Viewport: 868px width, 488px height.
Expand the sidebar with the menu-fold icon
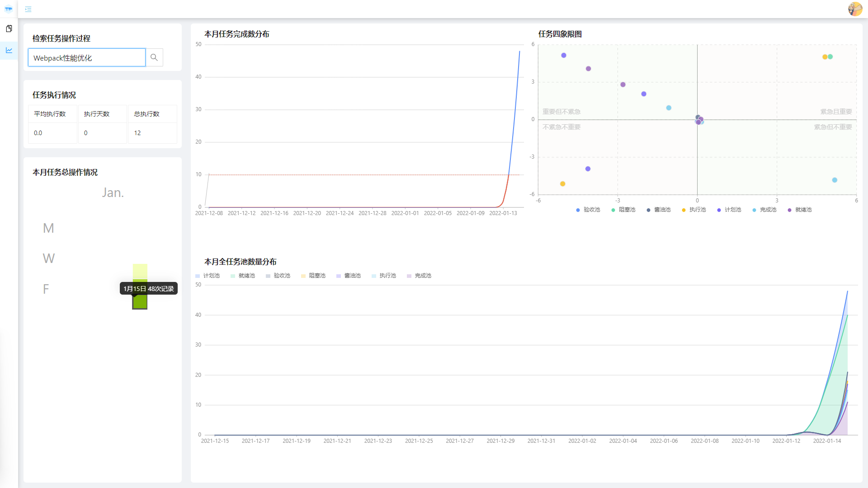(x=28, y=9)
